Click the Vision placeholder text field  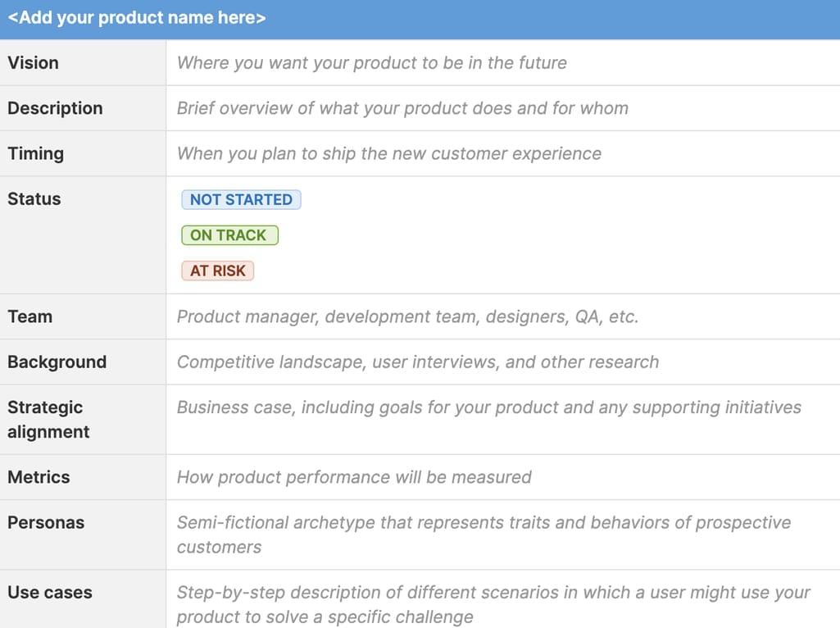(x=371, y=63)
